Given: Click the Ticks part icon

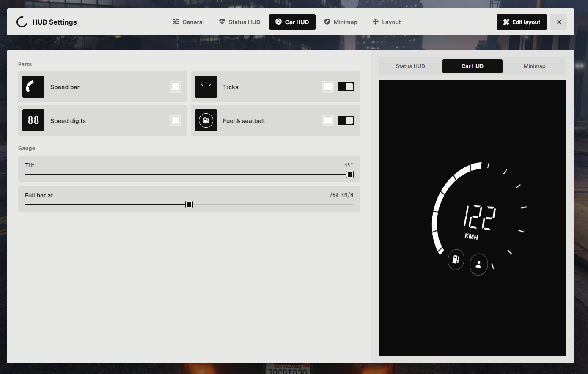Looking at the screenshot, I should (206, 87).
